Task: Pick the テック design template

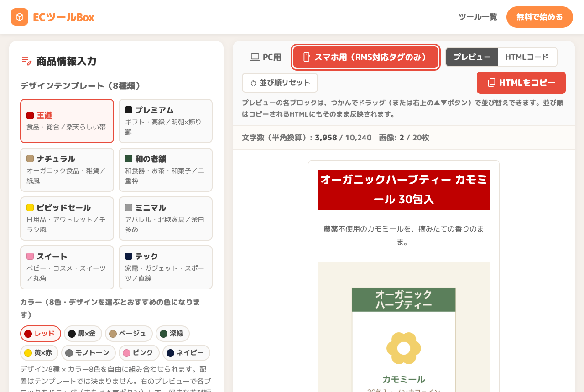Action: click(166, 267)
